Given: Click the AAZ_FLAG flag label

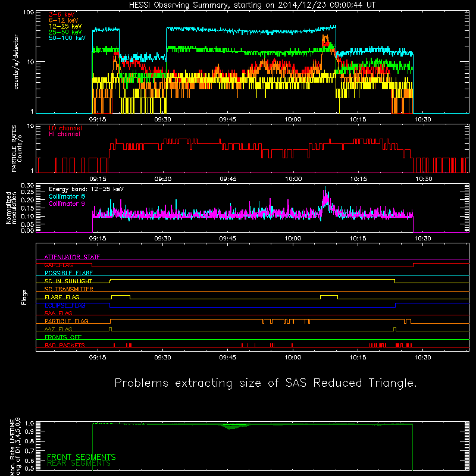Looking at the screenshot, I should click(58, 329).
